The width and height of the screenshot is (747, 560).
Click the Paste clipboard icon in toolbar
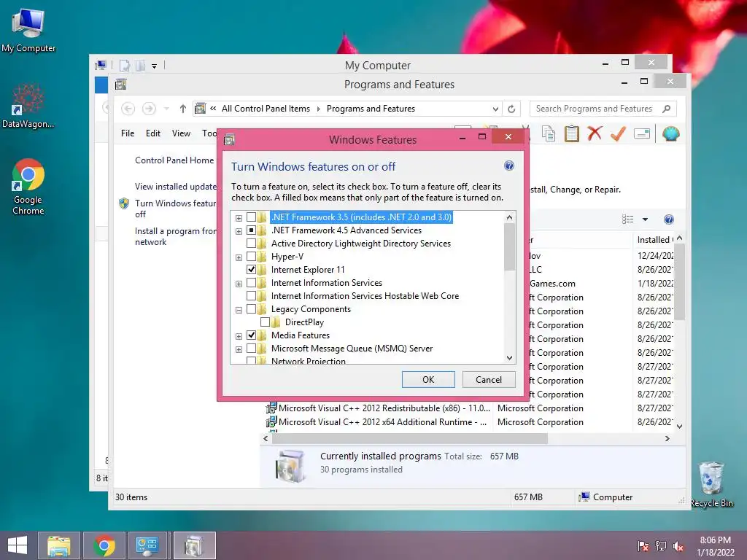572,134
